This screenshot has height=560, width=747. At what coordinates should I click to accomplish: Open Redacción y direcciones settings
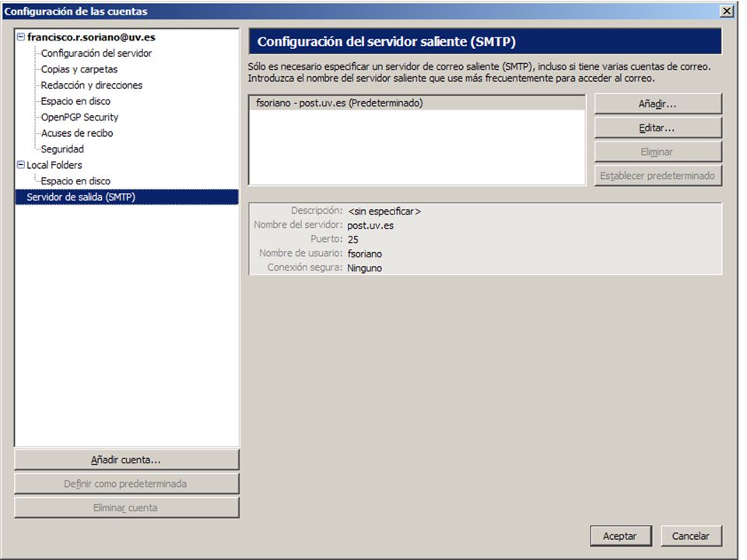pos(92,86)
